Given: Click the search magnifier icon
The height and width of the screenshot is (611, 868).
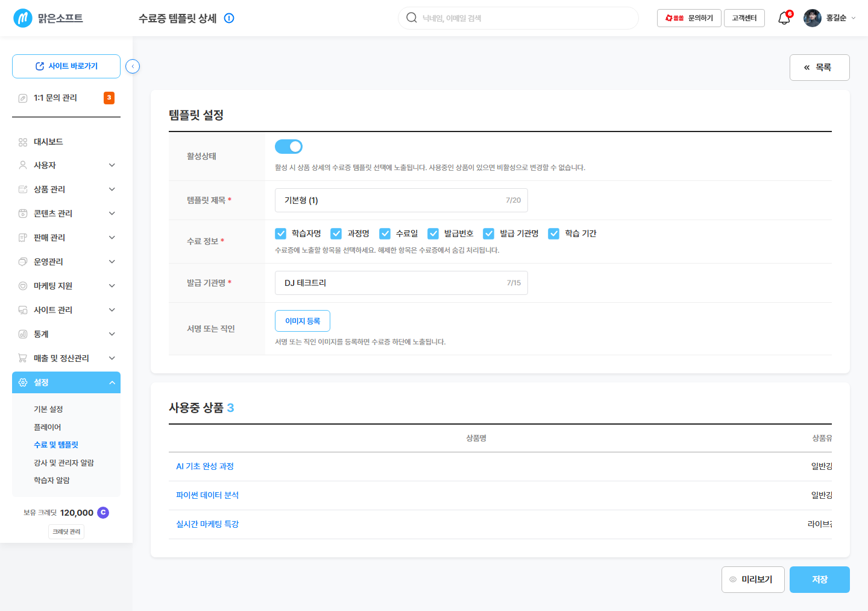Looking at the screenshot, I should click(x=412, y=17).
